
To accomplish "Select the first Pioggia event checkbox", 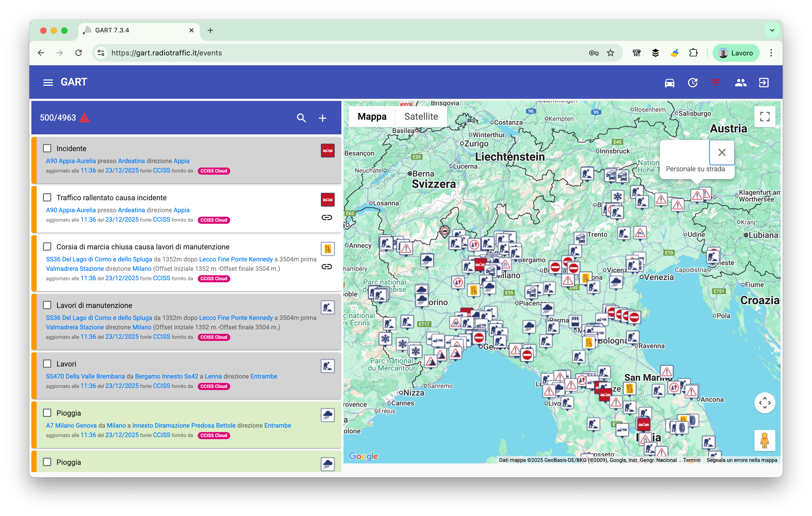I will pos(47,413).
